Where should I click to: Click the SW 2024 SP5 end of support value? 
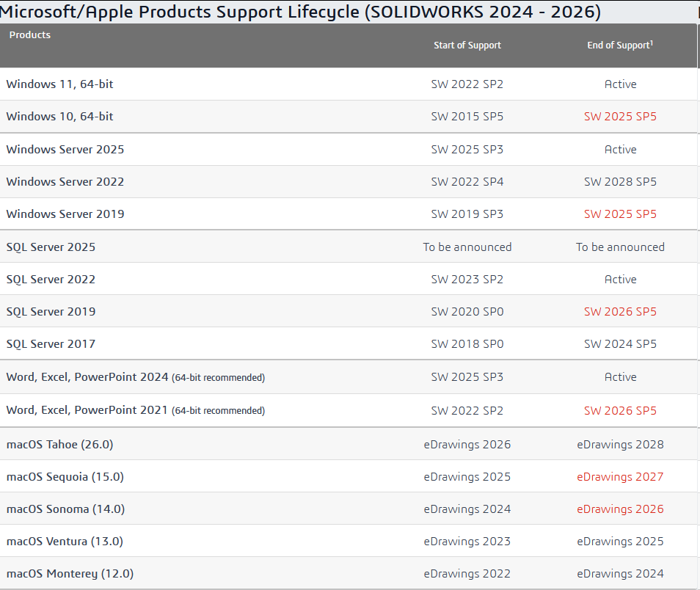(x=620, y=343)
